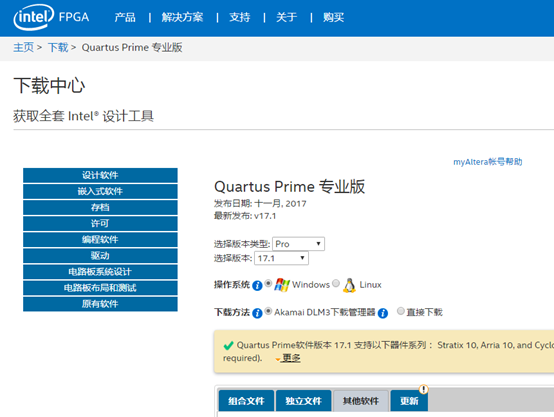The width and height of the screenshot is (554, 417).
Task: Open 许可 sidebar button
Action: click(100, 223)
